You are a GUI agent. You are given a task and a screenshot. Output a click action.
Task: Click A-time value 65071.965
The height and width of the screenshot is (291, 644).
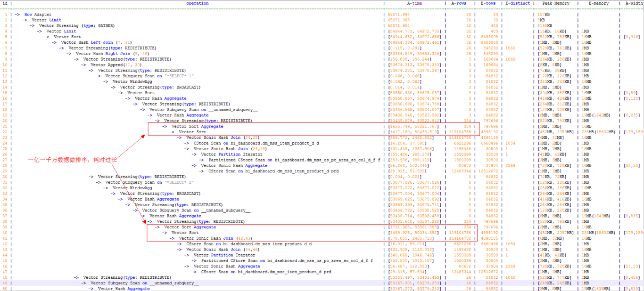[x=399, y=20]
